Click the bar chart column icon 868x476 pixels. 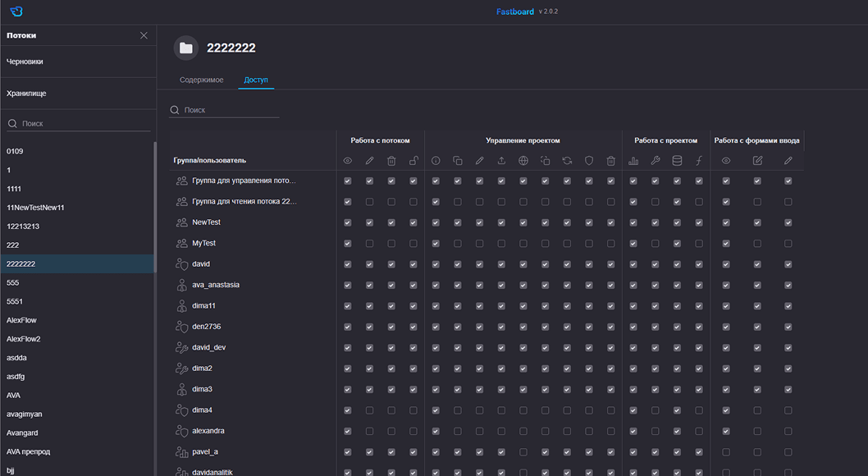click(x=633, y=161)
